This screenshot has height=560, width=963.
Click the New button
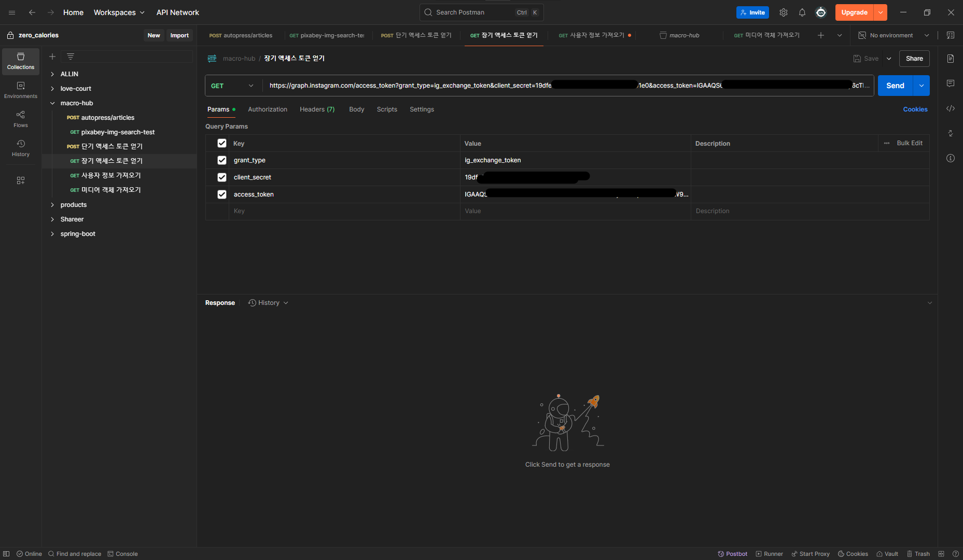pyautogui.click(x=153, y=35)
